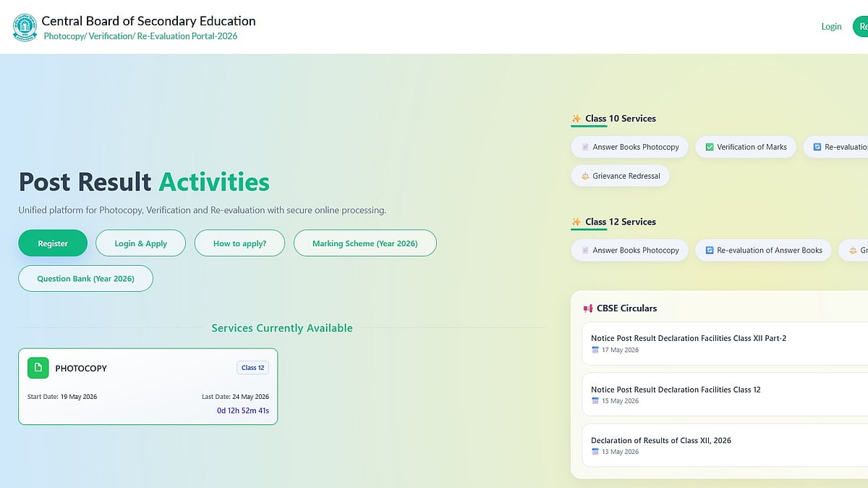Select Verification of Marks service
The image size is (868, 488).
746,147
